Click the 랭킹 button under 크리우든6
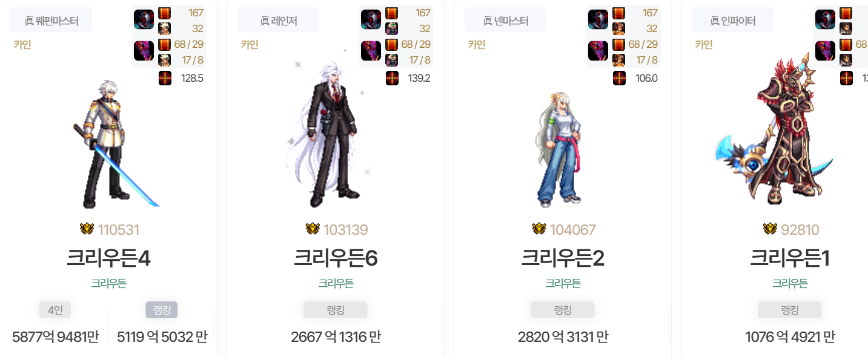Viewport: 868px width, 357px height. tap(336, 310)
